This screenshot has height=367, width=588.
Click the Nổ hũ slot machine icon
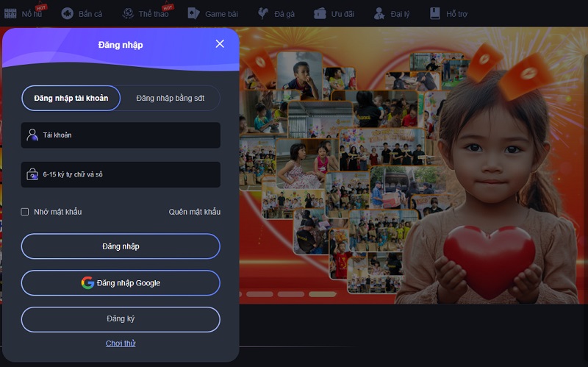pyautogui.click(x=10, y=13)
